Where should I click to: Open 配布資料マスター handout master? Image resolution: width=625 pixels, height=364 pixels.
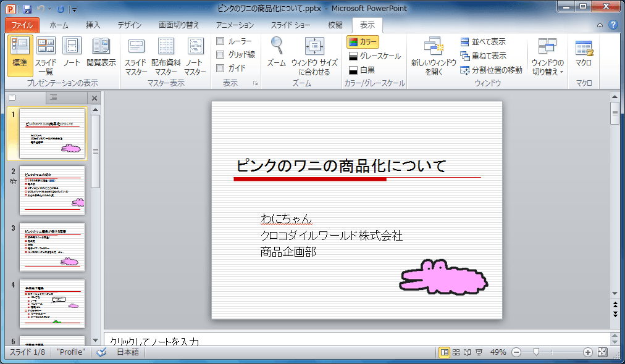[x=166, y=56]
